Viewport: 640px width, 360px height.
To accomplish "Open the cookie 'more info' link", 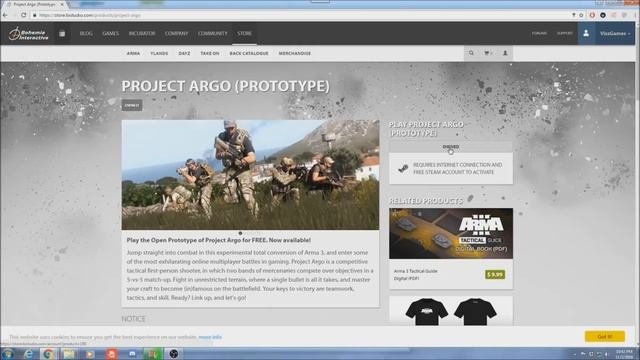I will tap(210, 337).
